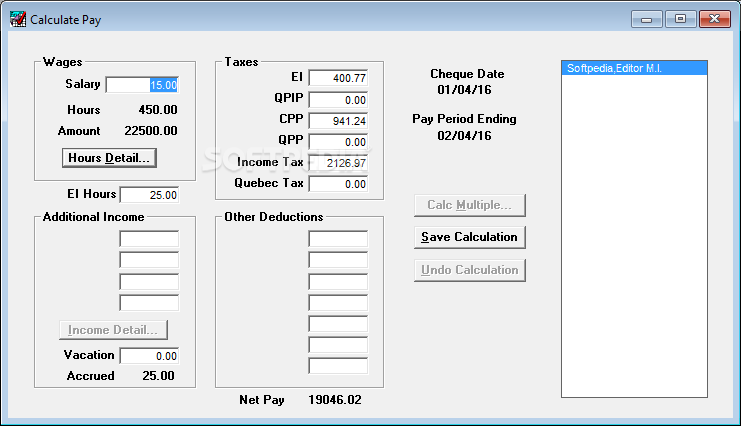Click the Cheque Date 01/04/16
This screenshot has width=741, height=426.
coord(465,90)
